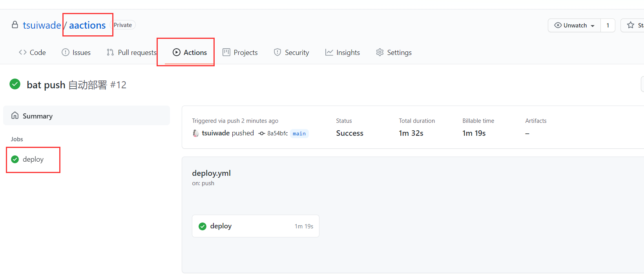This screenshot has width=644, height=279.
Task: Click the Unwatch button
Action: 574,25
